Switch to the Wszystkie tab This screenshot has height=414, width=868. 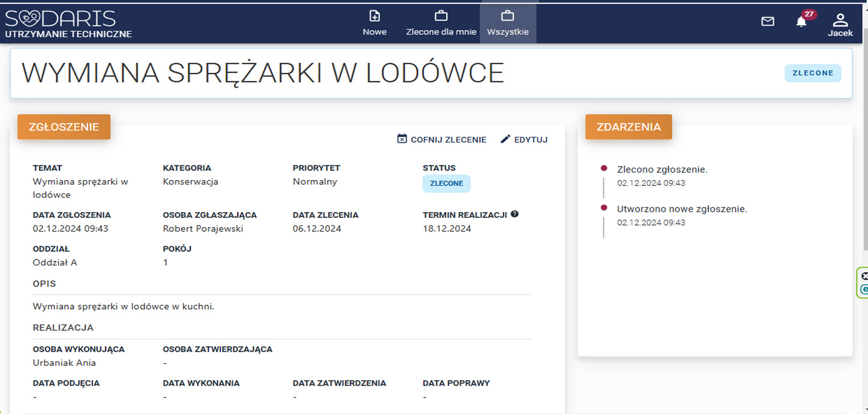coord(507,24)
